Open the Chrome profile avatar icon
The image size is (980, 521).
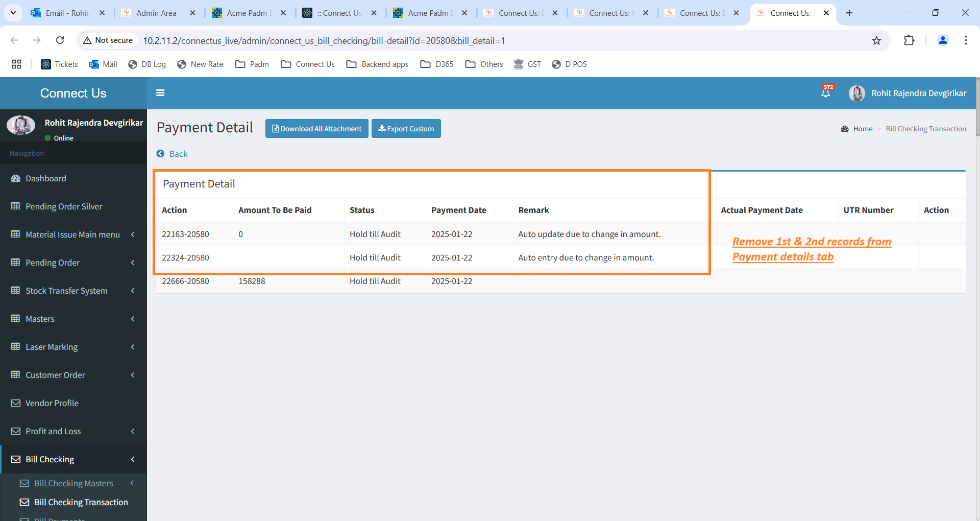click(943, 40)
